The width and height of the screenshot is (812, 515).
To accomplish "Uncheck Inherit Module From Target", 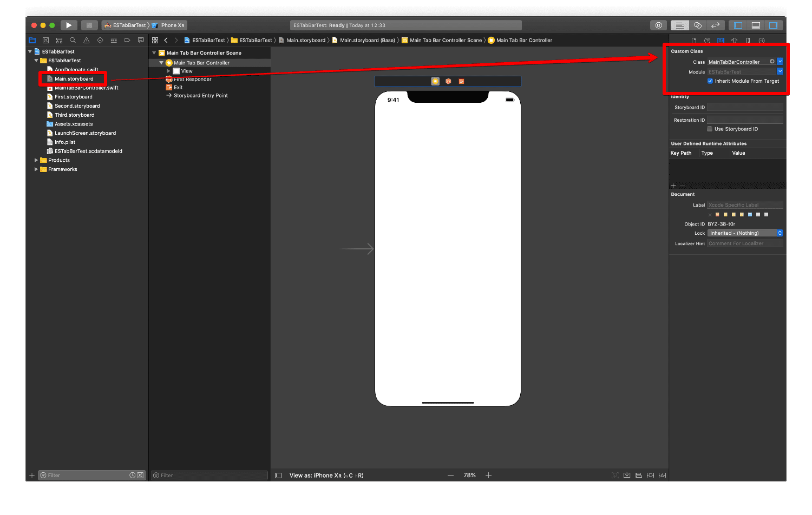I will [710, 81].
